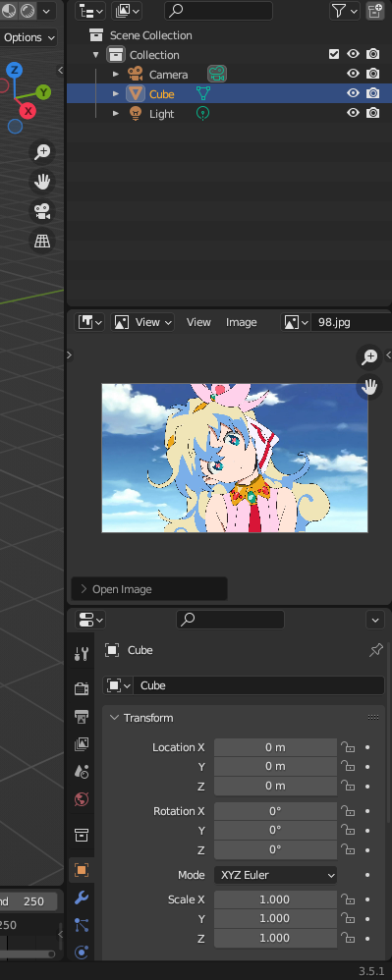
Task: Toggle camera view in viewport
Action: pyautogui.click(x=42, y=211)
